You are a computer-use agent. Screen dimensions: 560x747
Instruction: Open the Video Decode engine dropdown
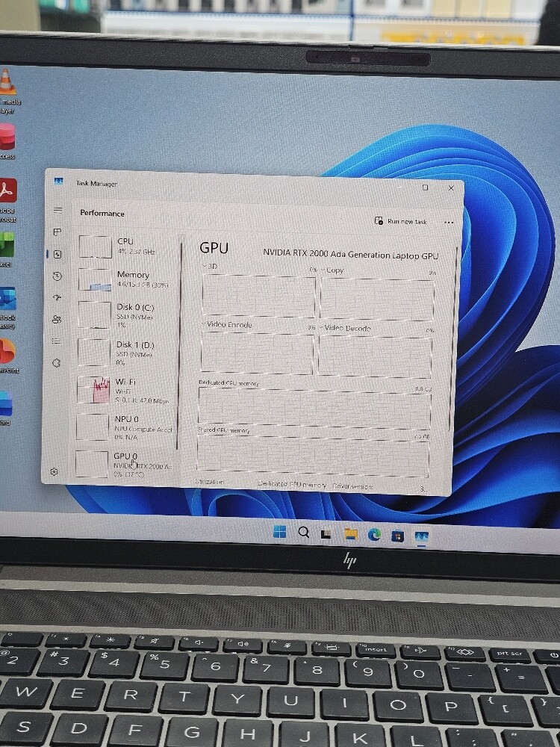(345, 328)
